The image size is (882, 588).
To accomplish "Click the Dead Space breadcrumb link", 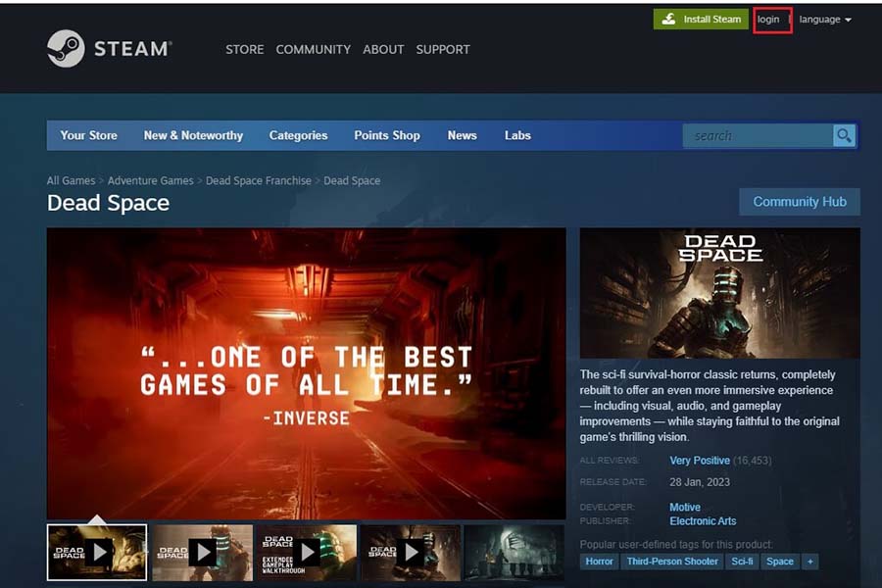I will tap(352, 180).
